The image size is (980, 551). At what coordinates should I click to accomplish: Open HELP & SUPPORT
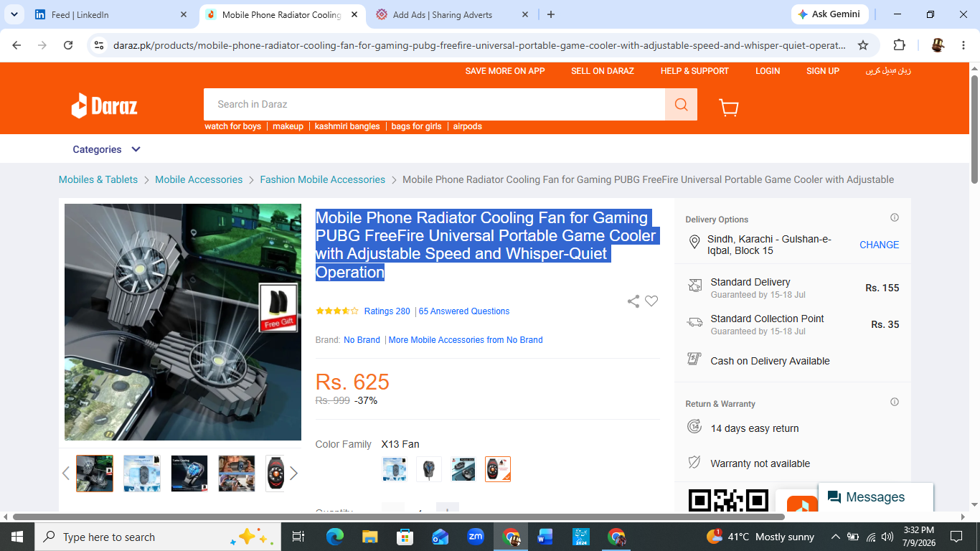tap(694, 71)
